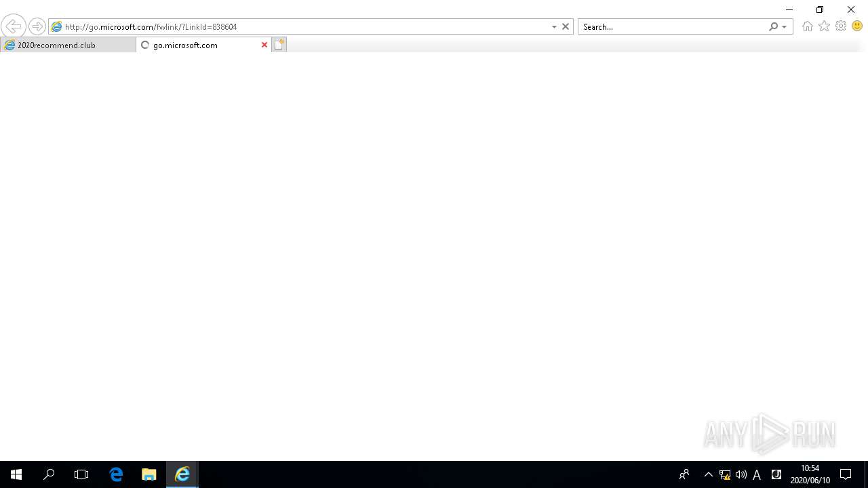Restore down the Internet Explorer window
Viewport: 868px width, 488px height.
(820, 9)
